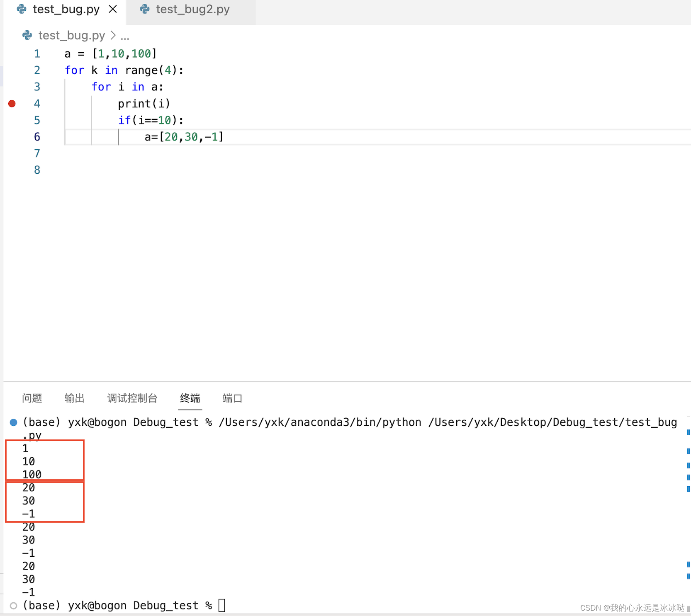This screenshot has height=616, width=691.
Task: Select the test_bug.py editor tab
Action: (66, 10)
